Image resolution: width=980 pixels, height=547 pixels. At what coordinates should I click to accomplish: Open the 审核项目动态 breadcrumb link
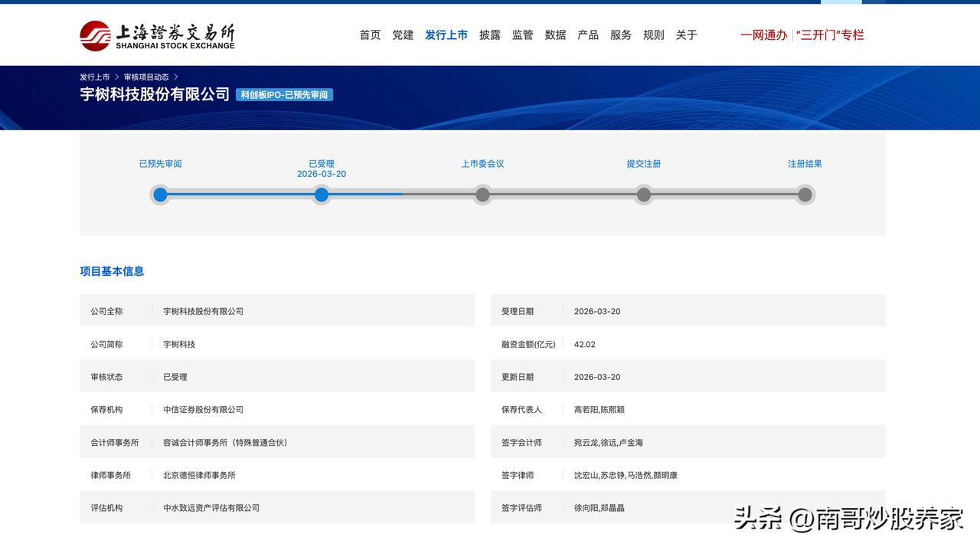148,77
